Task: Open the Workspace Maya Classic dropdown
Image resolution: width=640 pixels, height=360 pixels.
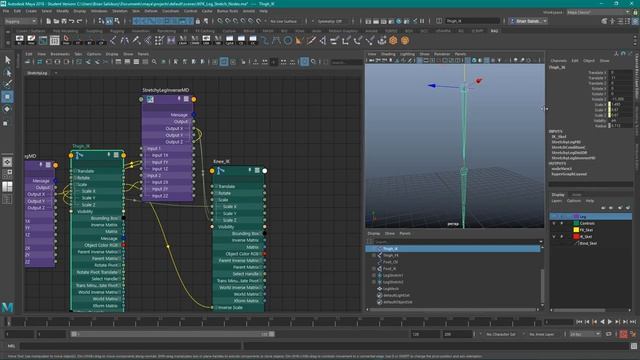Action: 598,12
